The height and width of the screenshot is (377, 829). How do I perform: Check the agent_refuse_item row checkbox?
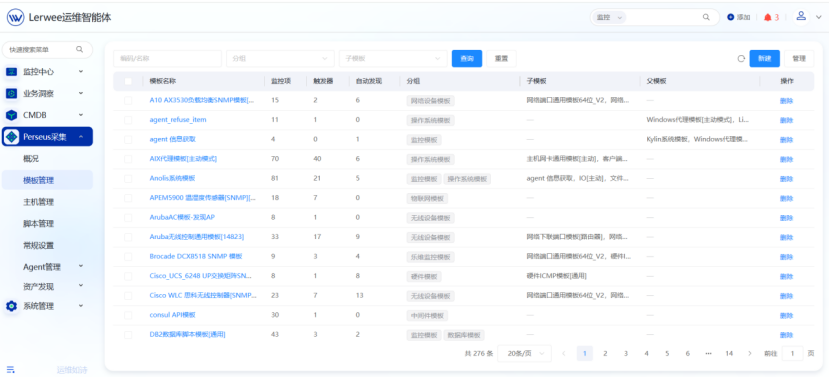point(128,120)
